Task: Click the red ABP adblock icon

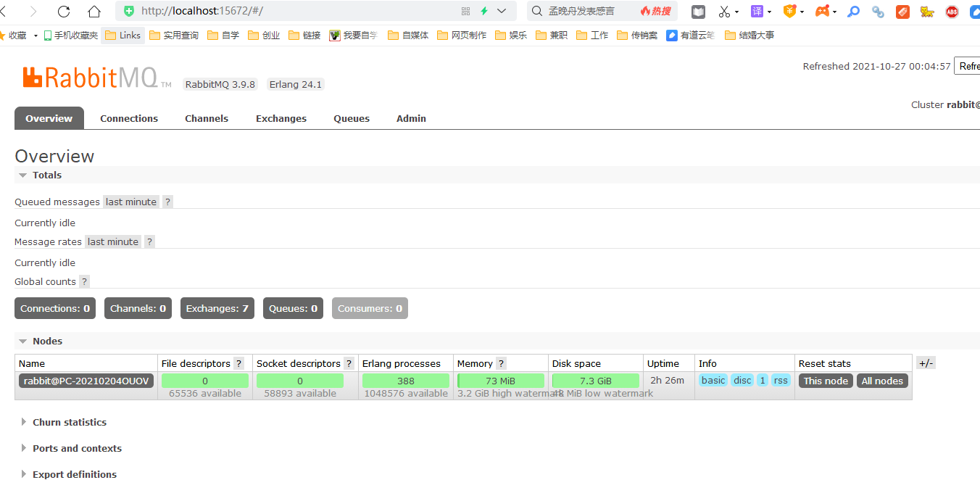Action: (952, 12)
